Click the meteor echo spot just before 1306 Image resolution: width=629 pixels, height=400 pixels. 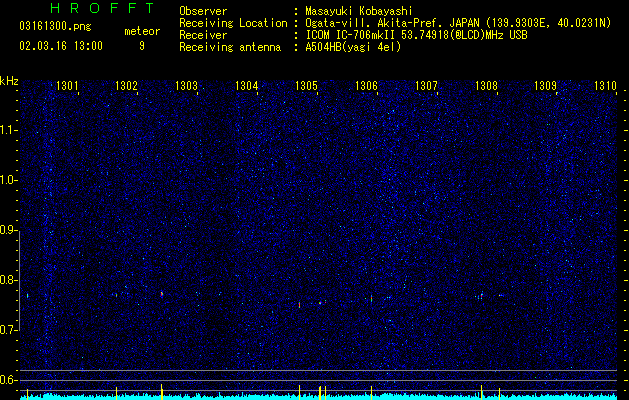(371, 298)
